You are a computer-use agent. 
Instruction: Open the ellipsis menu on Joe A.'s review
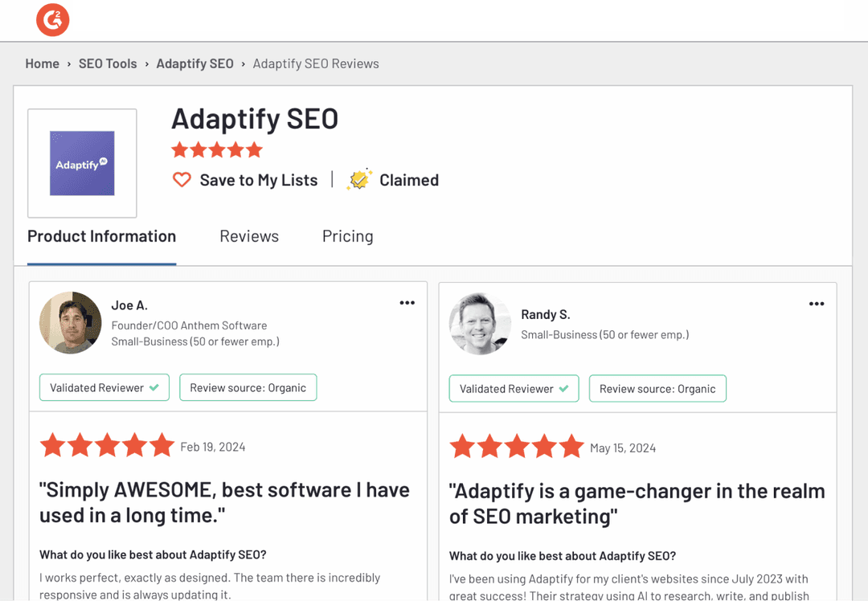407,302
